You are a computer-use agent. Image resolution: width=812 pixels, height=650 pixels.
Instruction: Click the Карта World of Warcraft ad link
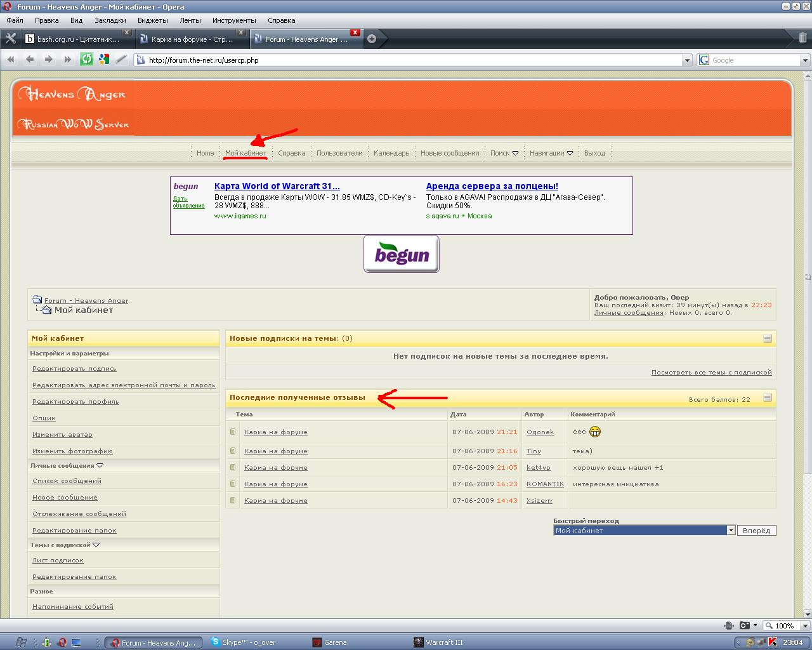(x=277, y=186)
